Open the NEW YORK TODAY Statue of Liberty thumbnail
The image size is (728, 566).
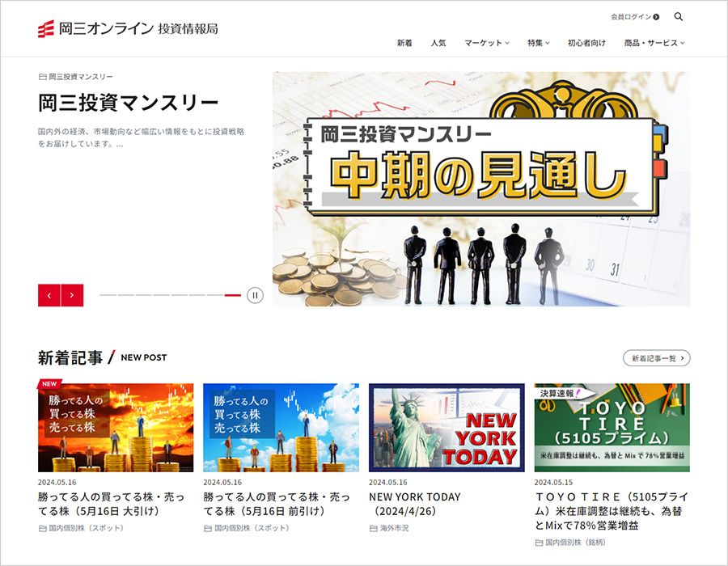click(x=447, y=427)
